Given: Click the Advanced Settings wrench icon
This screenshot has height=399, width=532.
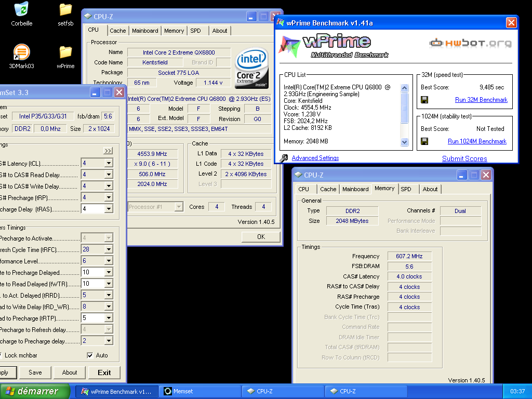Looking at the screenshot, I should coord(284,158).
